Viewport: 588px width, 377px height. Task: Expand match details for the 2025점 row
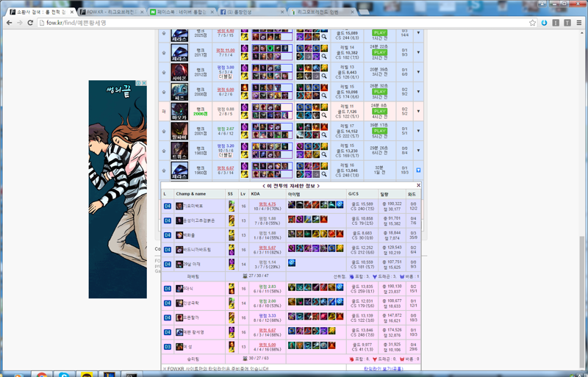(x=418, y=33)
